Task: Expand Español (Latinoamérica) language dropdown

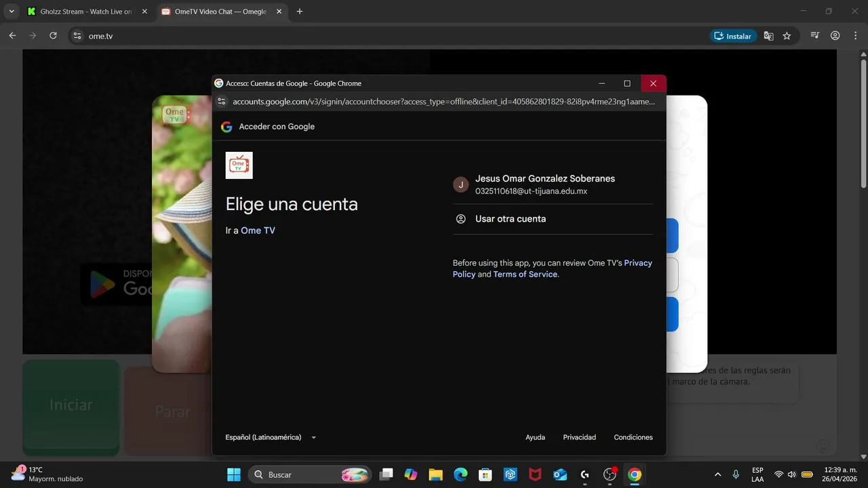Action: point(271,438)
